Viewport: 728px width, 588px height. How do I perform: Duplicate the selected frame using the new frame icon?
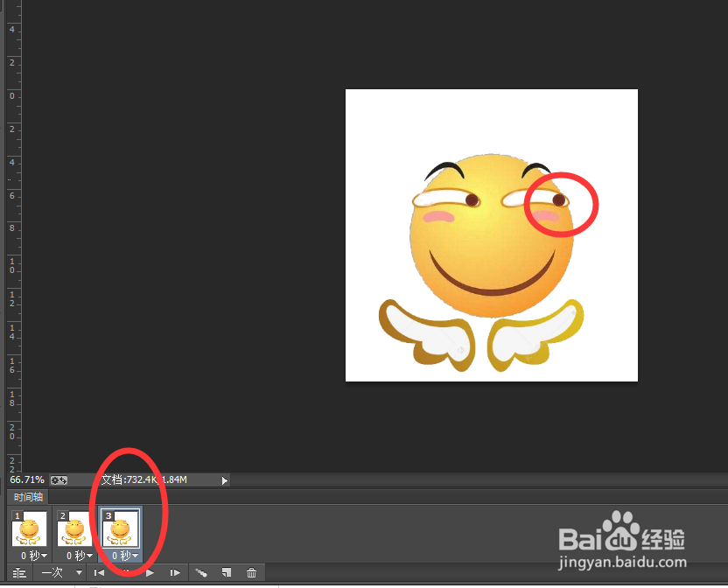(227, 573)
